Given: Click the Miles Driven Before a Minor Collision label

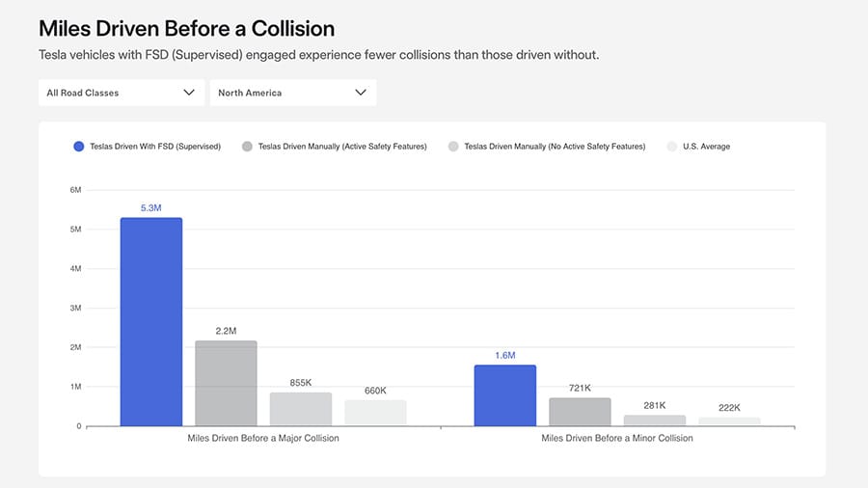Looking at the screenshot, I should click(617, 438).
